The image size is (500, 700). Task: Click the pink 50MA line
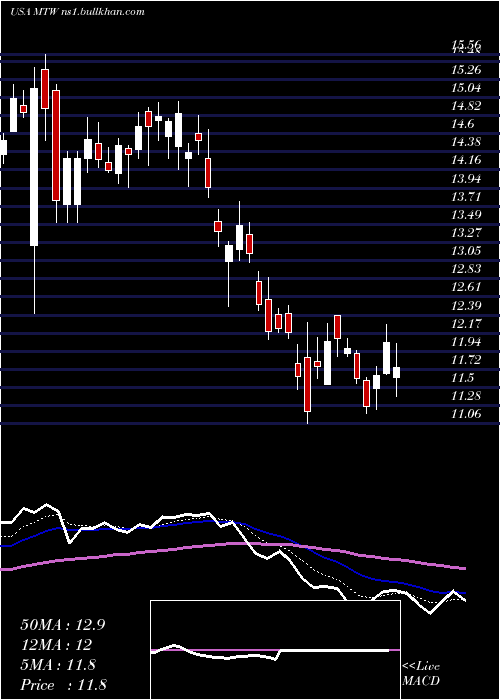[x=232, y=554]
